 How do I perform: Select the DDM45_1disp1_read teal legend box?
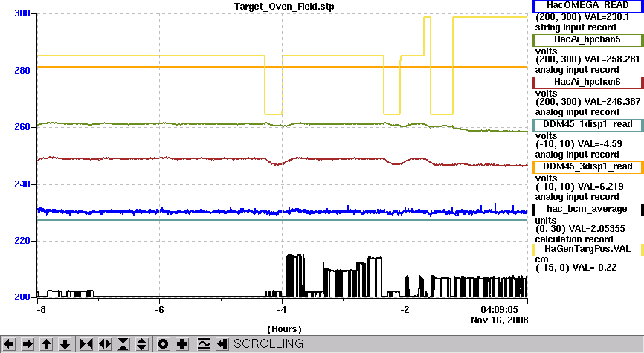coord(587,124)
